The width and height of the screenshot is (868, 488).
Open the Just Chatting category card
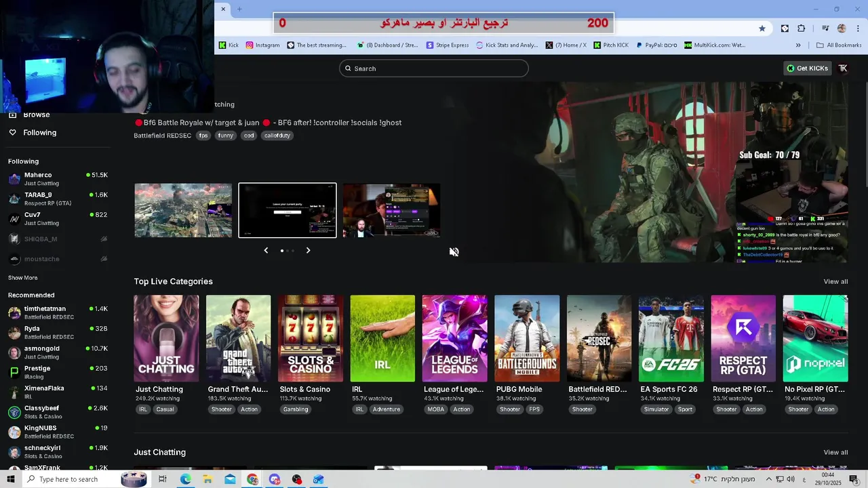point(166,338)
